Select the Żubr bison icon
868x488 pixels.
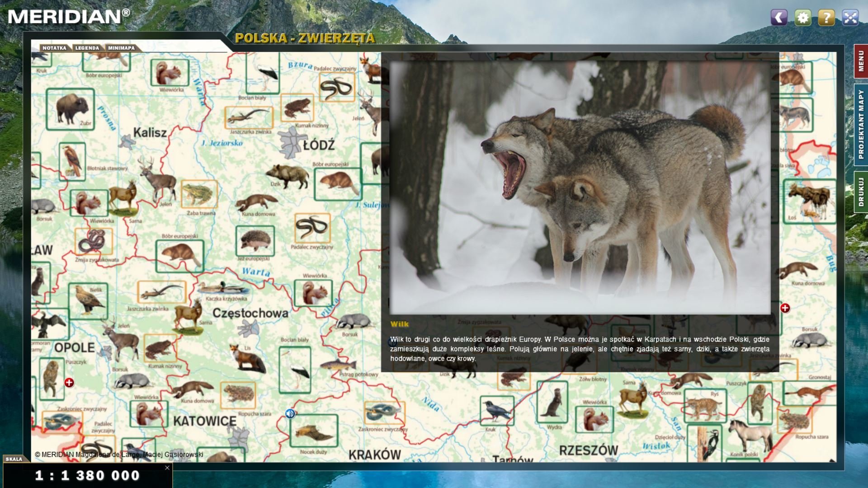coord(70,109)
